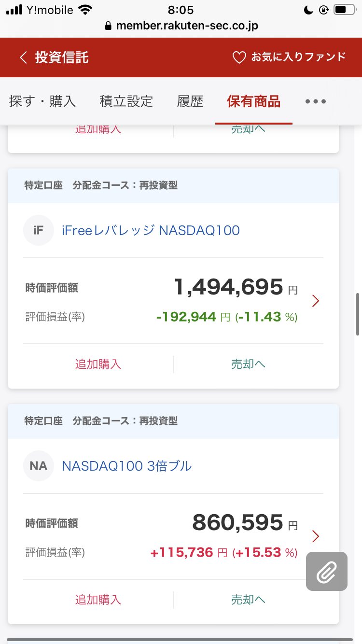Expand iFree レバレッジ NASDAQ100 details chevron
Screen dimensions: 362x644
pos(316,301)
